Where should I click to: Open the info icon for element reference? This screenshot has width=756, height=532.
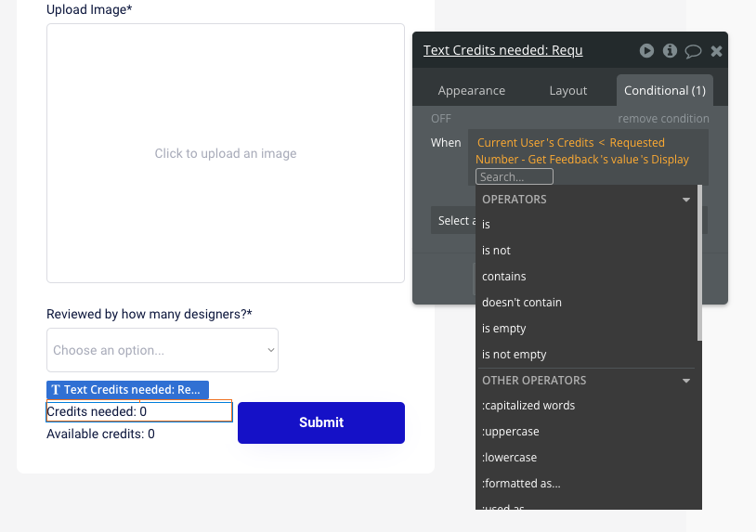click(x=670, y=51)
